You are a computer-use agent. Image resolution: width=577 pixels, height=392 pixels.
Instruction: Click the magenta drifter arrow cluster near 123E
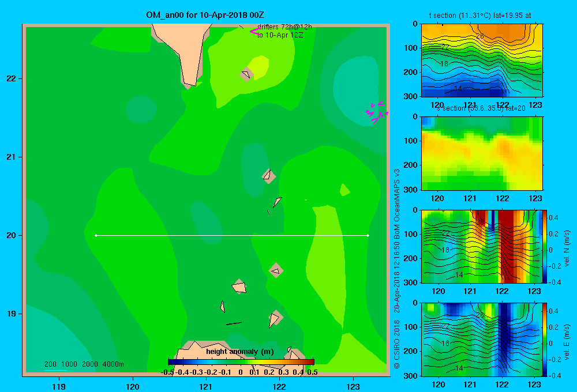pos(377,112)
